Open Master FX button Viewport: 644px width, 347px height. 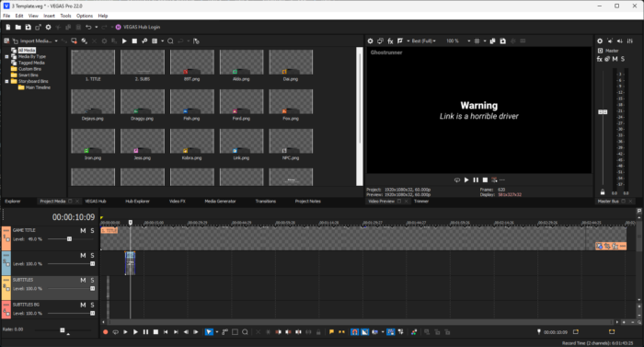pos(599,59)
